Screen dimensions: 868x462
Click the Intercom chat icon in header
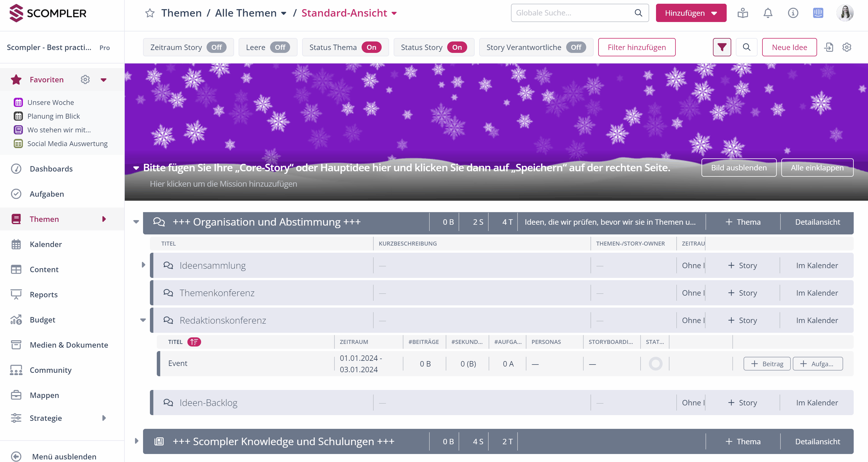[818, 13]
